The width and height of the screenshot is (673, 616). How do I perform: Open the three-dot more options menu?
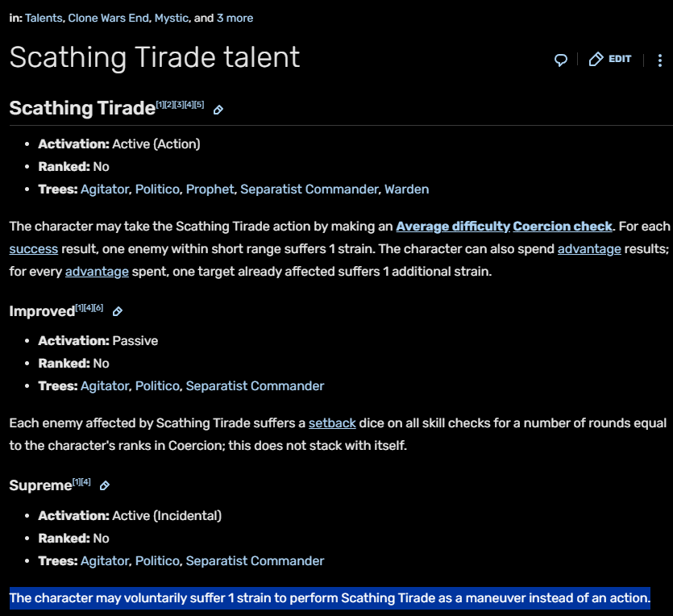(x=660, y=60)
